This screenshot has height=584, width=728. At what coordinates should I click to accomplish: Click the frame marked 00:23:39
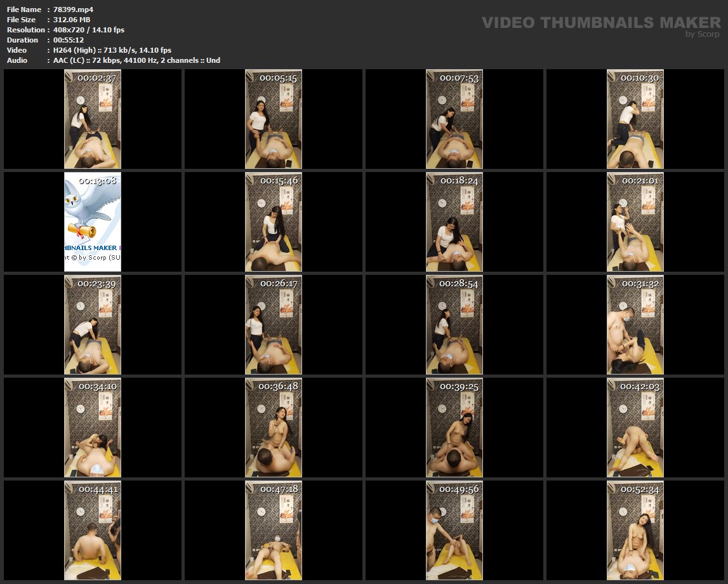point(93,324)
